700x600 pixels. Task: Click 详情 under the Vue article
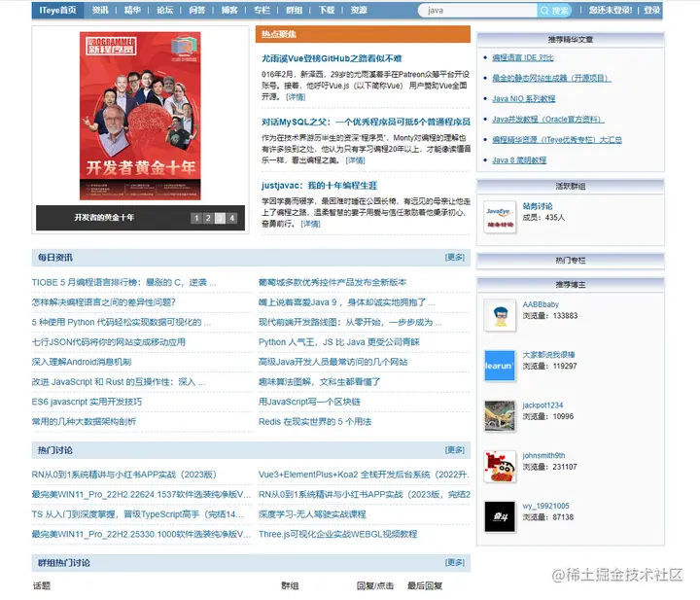pyautogui.click(x=296, y=97)
